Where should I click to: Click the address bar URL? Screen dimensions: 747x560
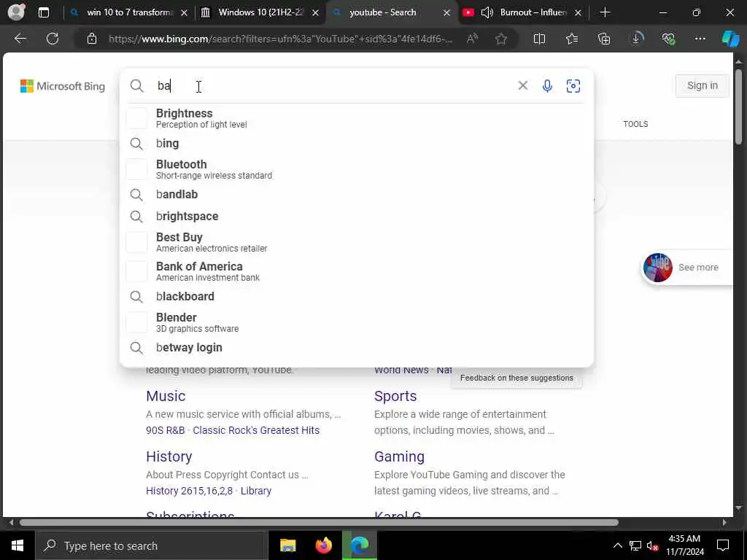click(x=280, y=39)
